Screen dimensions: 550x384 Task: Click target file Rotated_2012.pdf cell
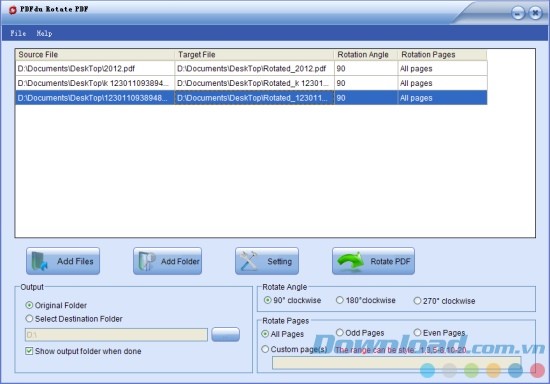click(x=254, y=68)
